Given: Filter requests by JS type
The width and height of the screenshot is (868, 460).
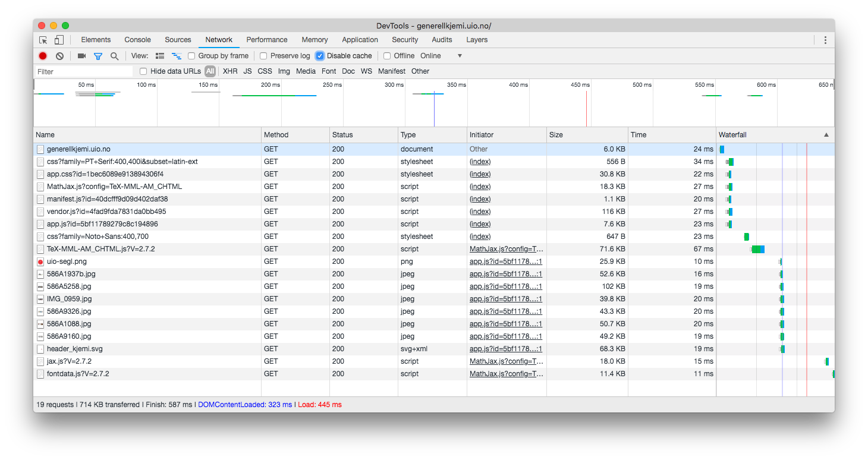Looking at the screenshot, I should click(x=247, y=71).
